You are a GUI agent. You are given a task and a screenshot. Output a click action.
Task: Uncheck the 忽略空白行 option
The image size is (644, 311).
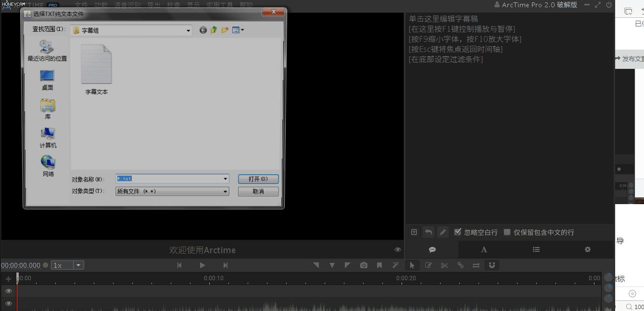(457, 232)
